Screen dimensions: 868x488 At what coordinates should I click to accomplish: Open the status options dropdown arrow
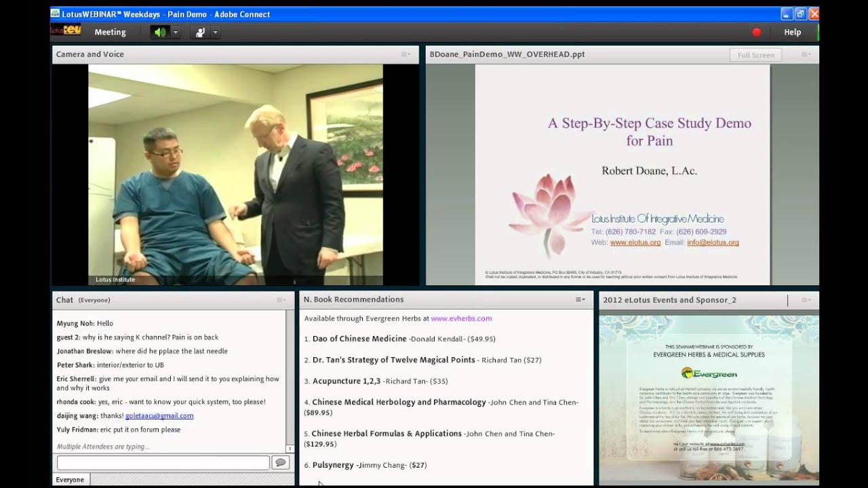click(216, 32)
